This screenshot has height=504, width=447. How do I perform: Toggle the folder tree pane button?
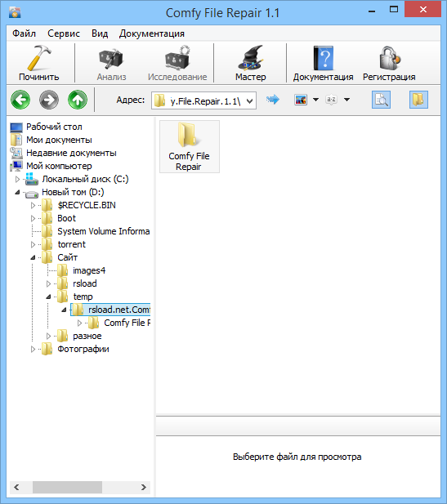pos(418,100)
